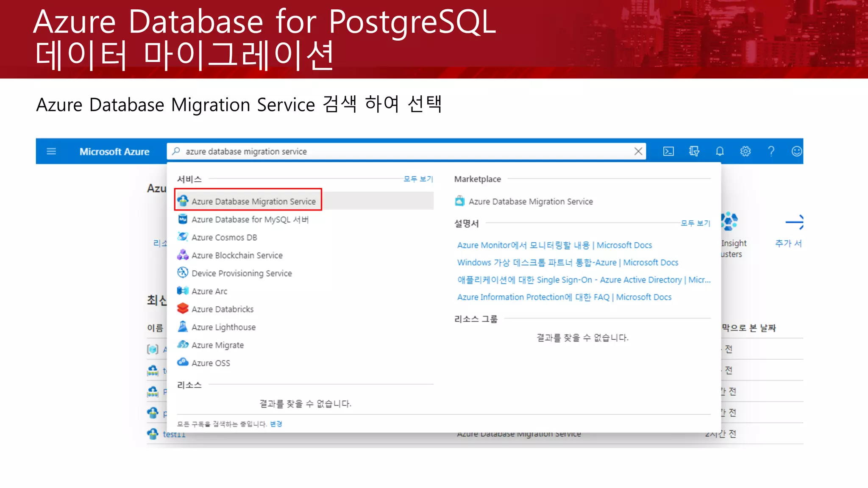The height and width of the screenshot is (488, 868).
Task: Click 모두 보기 next to 설명서
Action: click(696, 223)
